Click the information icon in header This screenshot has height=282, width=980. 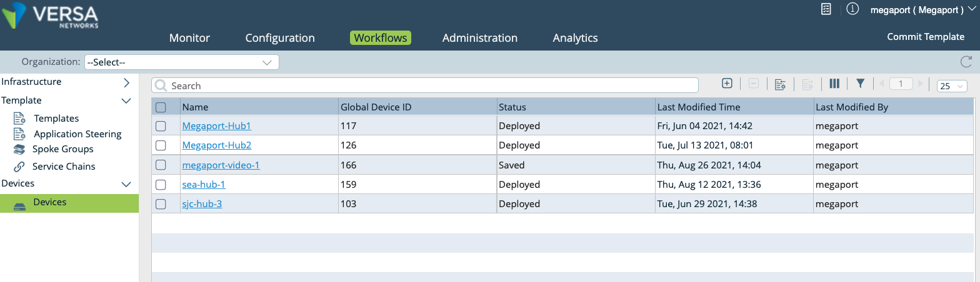852,9
